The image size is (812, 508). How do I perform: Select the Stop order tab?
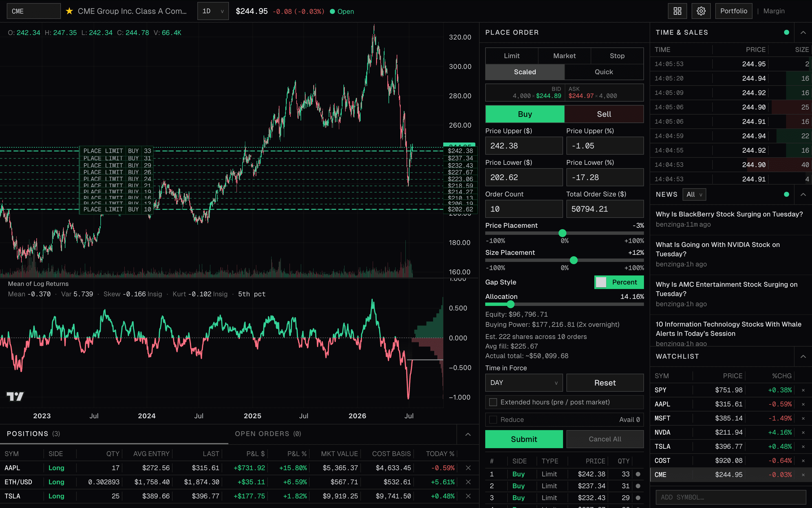(x=617, y=56)
